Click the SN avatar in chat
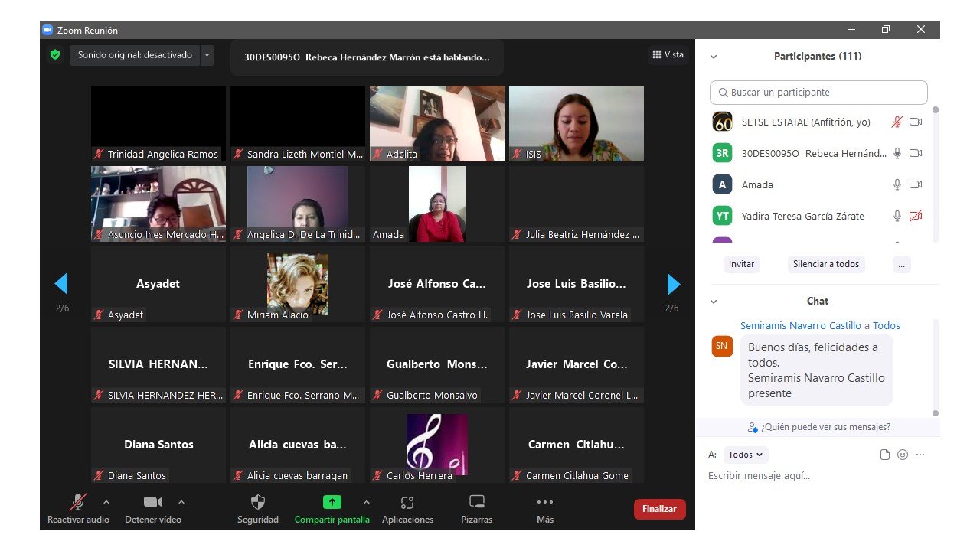Screen dimensions: 980x551 tap(722, 346)
